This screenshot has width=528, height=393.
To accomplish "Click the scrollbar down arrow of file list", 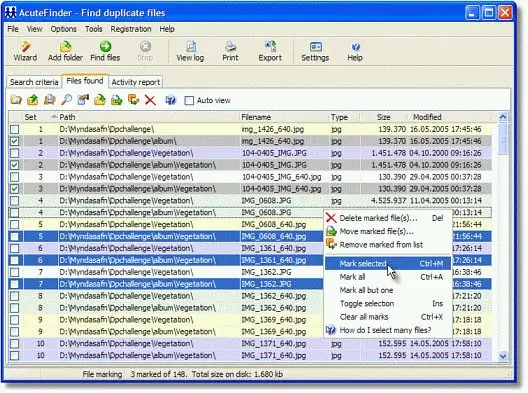I will pyautogui.click(x=503, y=356).
